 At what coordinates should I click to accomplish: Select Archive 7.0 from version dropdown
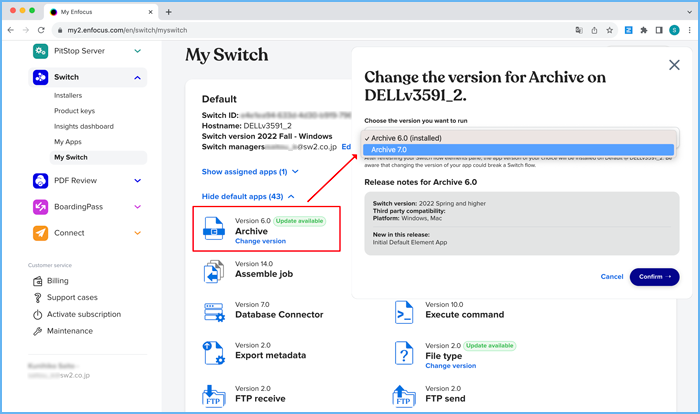coord(518,150)
